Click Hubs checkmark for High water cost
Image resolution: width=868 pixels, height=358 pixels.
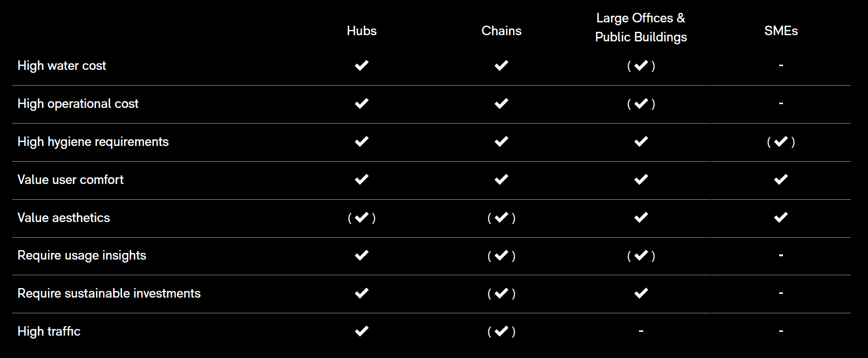point(362,66)
